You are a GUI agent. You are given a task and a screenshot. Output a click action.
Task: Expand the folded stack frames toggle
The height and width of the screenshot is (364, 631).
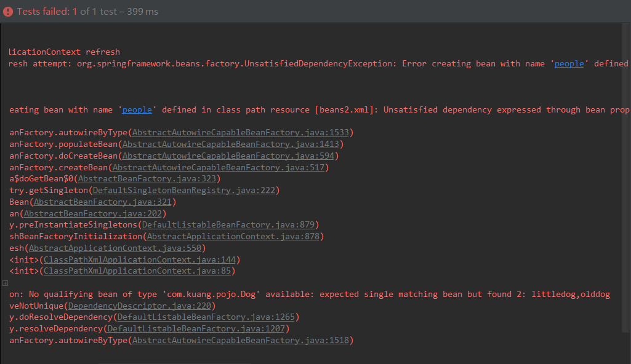(x=5, y=283)
